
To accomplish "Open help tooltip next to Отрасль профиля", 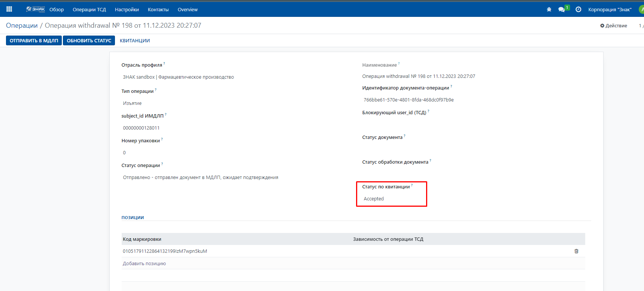I will click(164, 64).
